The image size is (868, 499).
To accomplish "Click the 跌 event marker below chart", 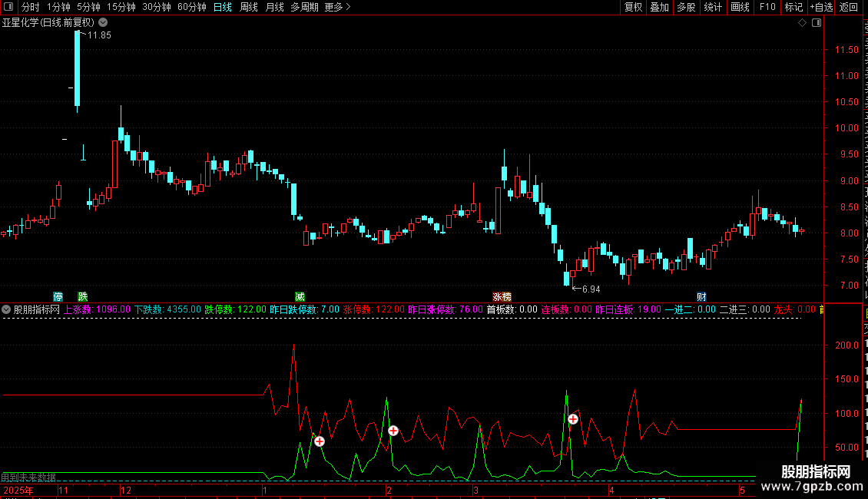I will click(x=83, y=297).
